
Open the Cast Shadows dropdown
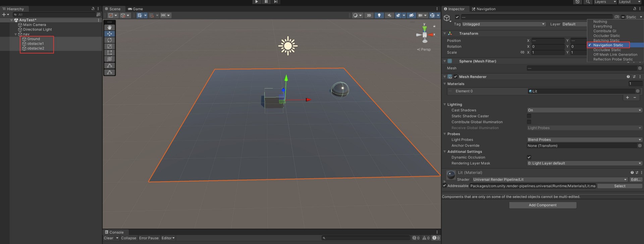pos(584,110)
